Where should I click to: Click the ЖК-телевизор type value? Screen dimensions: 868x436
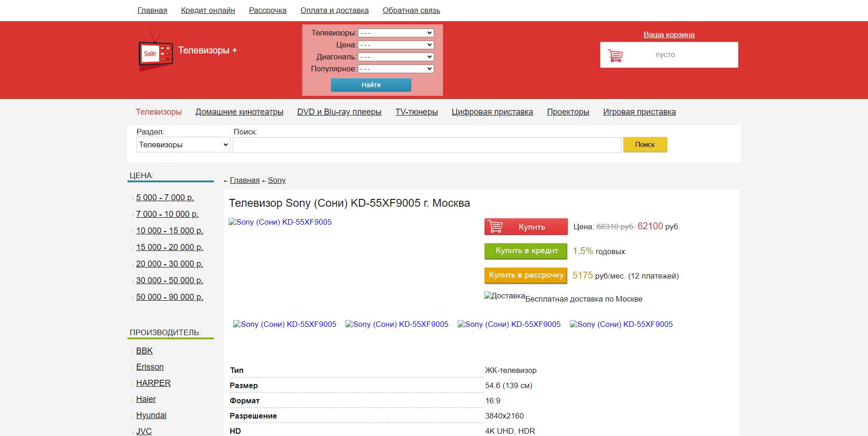pyautogui.click(x=511, y=370)
